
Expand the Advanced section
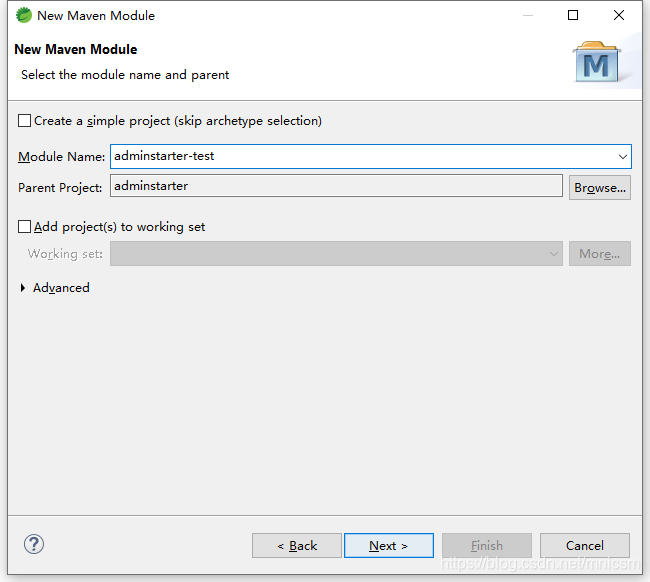23,288
